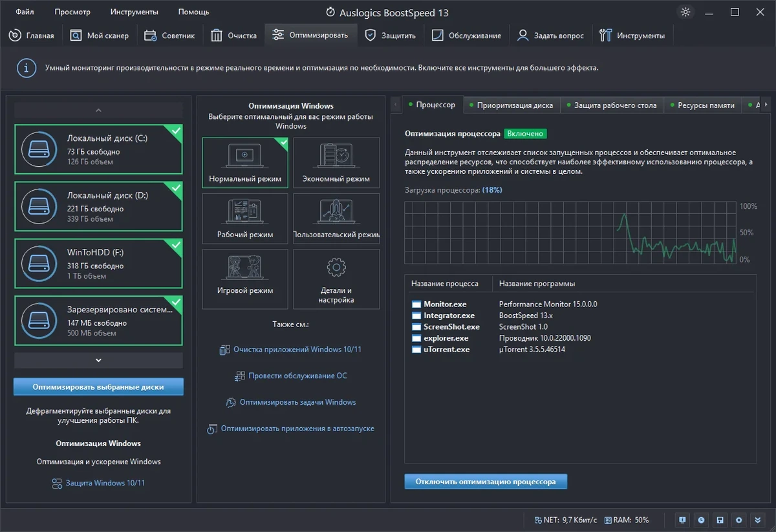Uncheck Локальный диск (D:) card
This screenshot has height=532, width=776.
[98, 206]
